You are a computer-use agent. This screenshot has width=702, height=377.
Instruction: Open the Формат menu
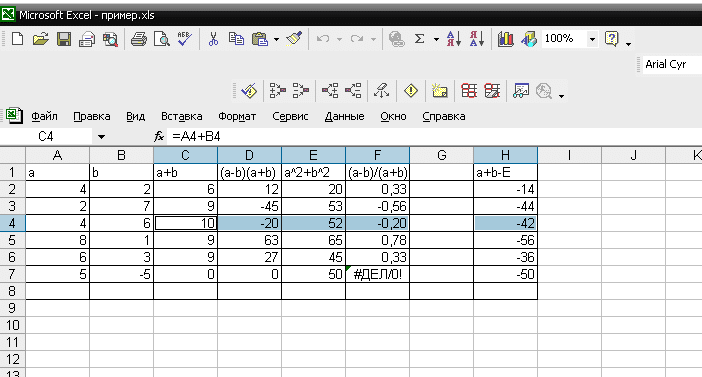point(237,116)
